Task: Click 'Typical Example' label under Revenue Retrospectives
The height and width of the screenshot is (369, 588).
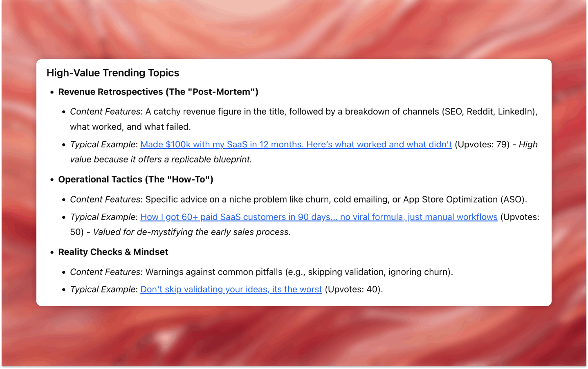Action: click(x=103, y=144)
